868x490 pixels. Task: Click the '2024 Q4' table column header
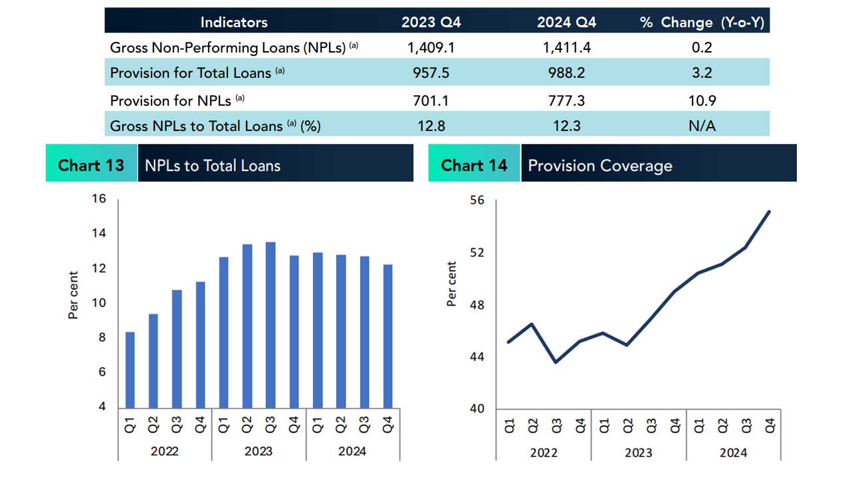coord(566,22)
